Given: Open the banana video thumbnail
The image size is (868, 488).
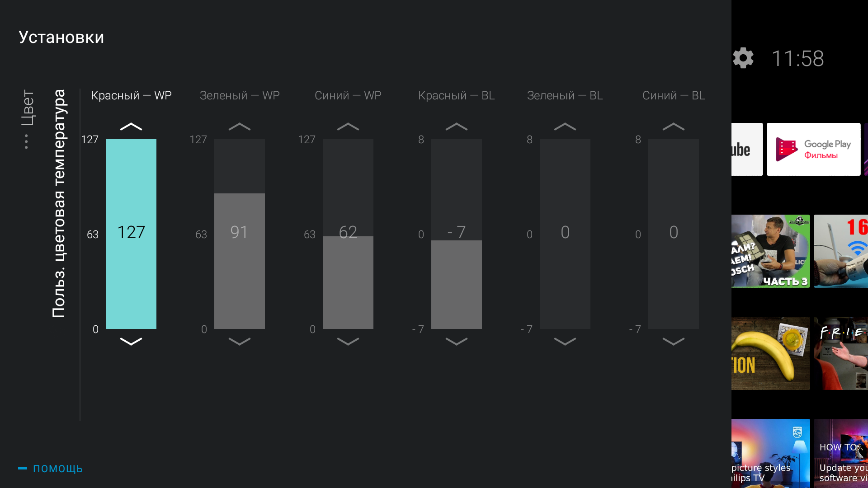Looking at the screenshot, I should pyautogui.click(x=770, y=353).
